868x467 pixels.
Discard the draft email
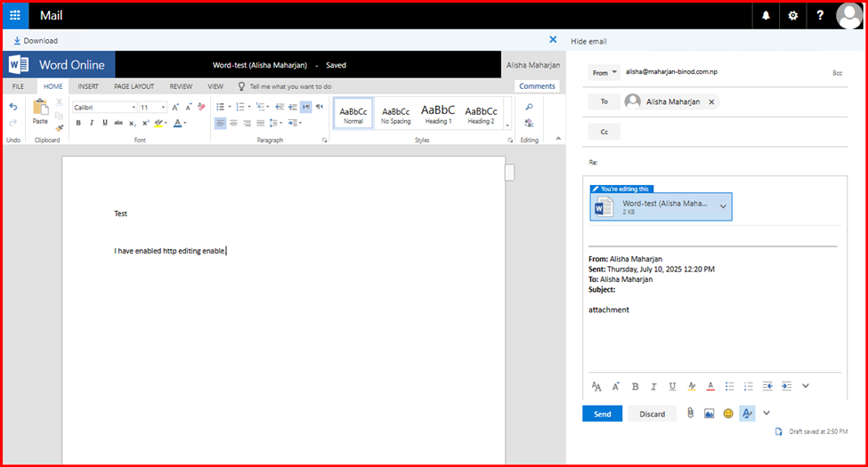[x=652, y=414]
